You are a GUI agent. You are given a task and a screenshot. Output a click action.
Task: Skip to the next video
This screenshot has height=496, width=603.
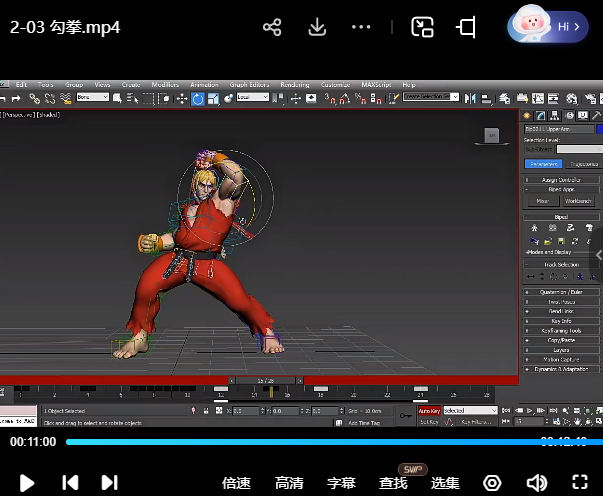pyautogui.click(x=110, y=482)
